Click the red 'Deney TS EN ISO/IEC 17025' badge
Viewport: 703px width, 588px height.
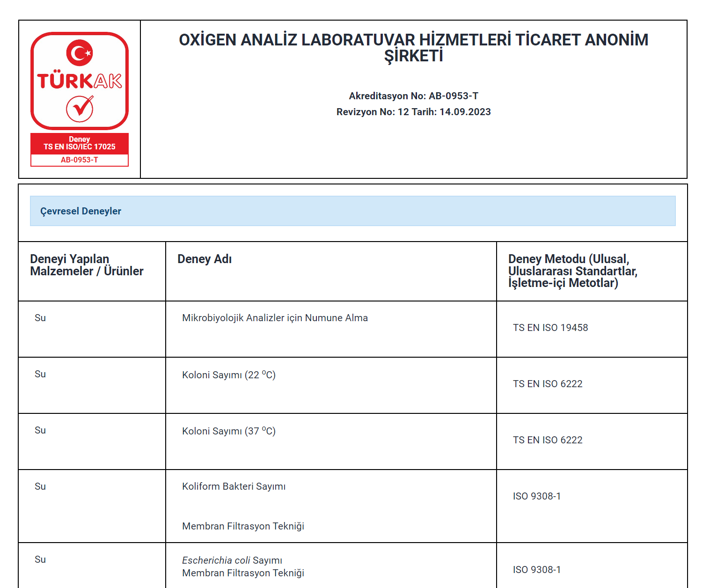pos(80,143)
